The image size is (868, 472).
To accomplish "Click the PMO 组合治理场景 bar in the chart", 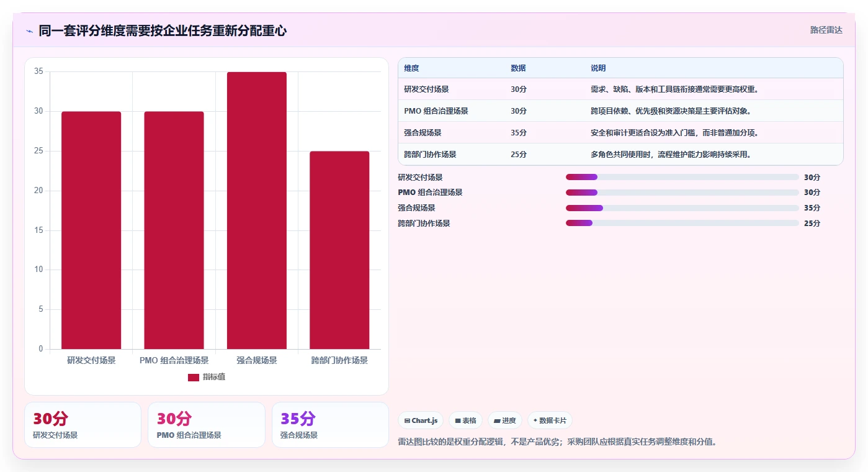I will pos(174,230).
